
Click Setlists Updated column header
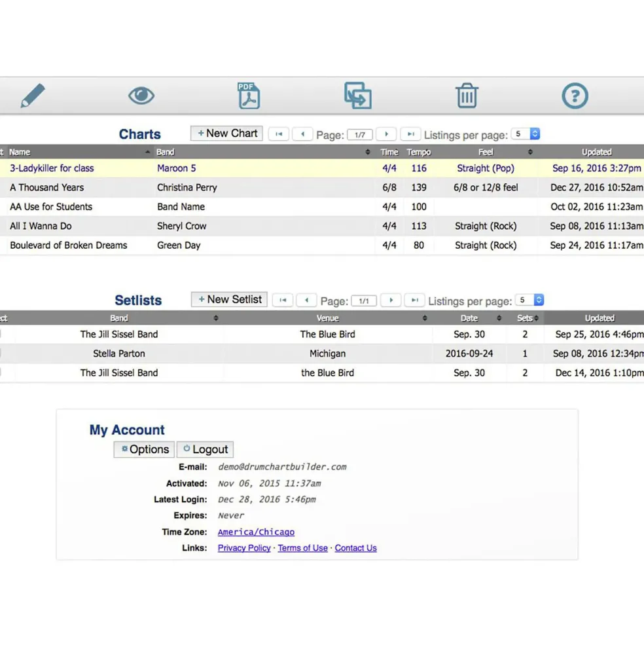tap(599, 318)
